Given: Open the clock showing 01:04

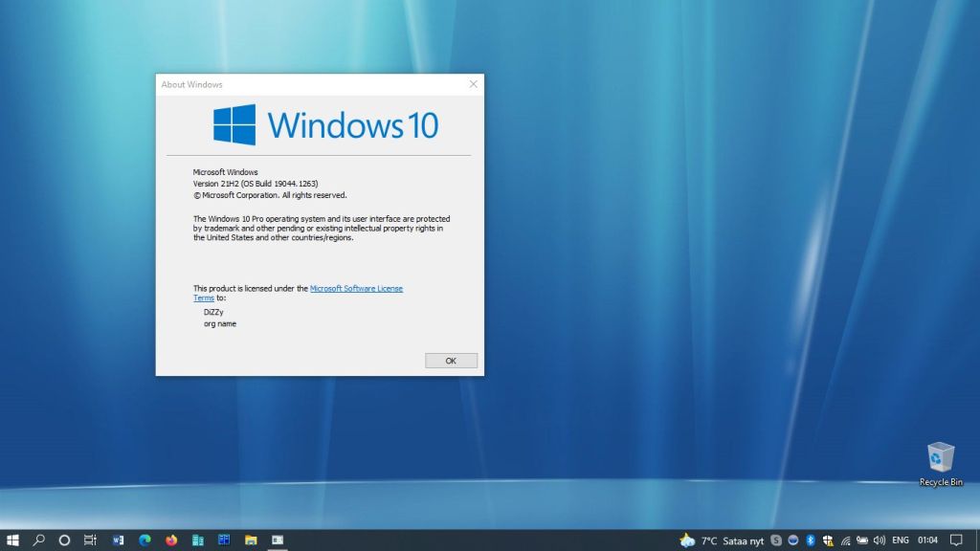Looking at the screenshot, I should tap(928, 540).
